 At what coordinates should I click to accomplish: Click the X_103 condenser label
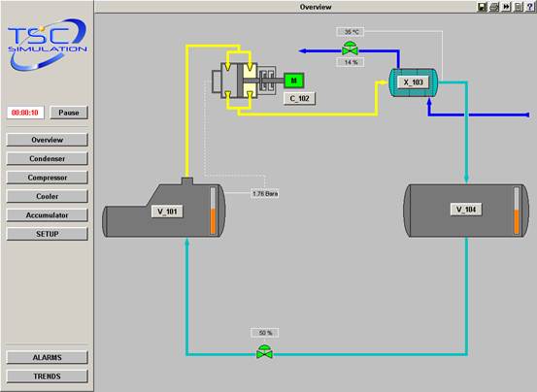(414, 82)
